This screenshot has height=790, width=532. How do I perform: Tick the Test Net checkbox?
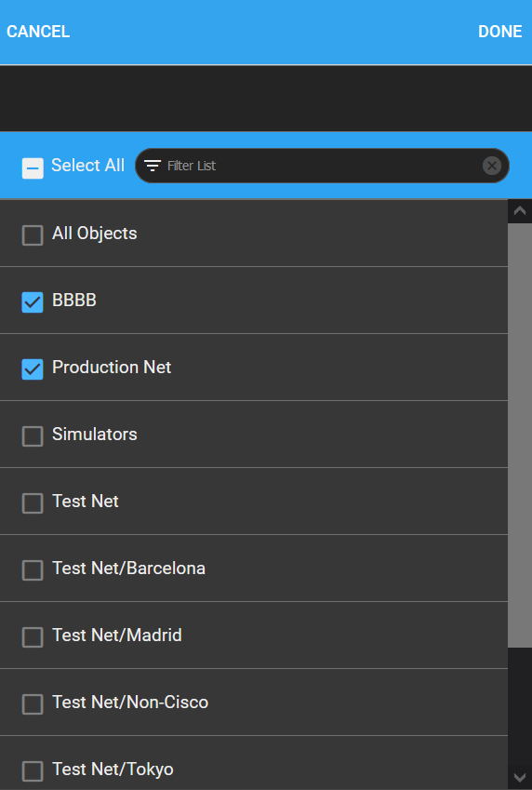click(x=33, y=503)
